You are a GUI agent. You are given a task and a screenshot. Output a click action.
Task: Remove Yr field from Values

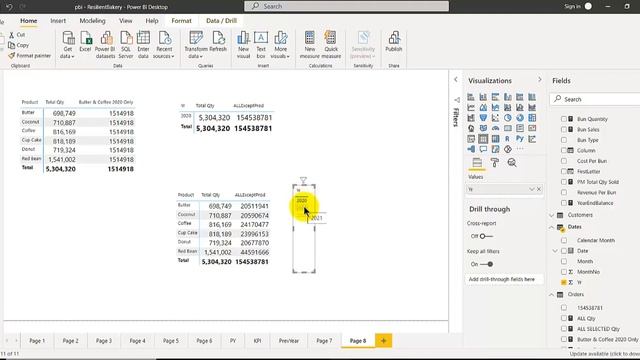pos(539,189)
